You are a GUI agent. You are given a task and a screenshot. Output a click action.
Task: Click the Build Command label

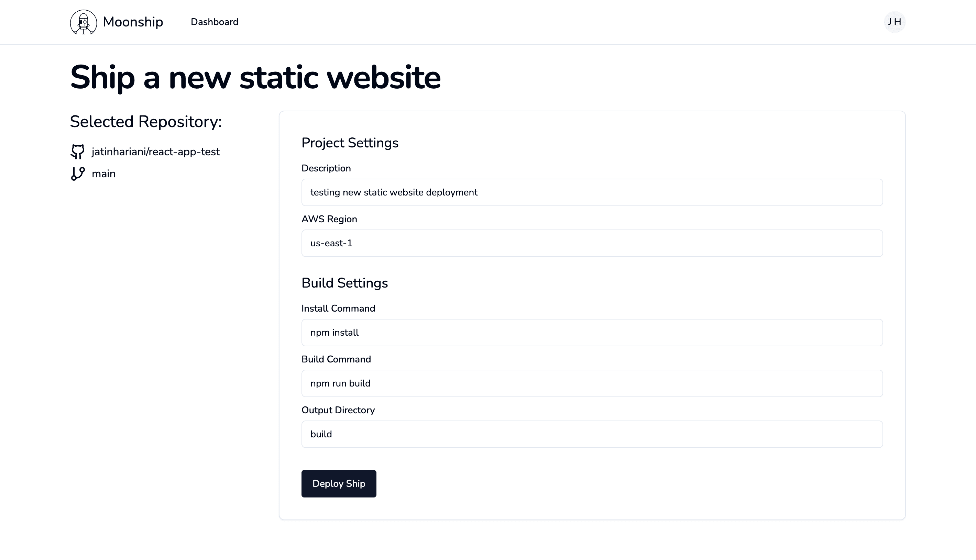[x=336, y=359]
